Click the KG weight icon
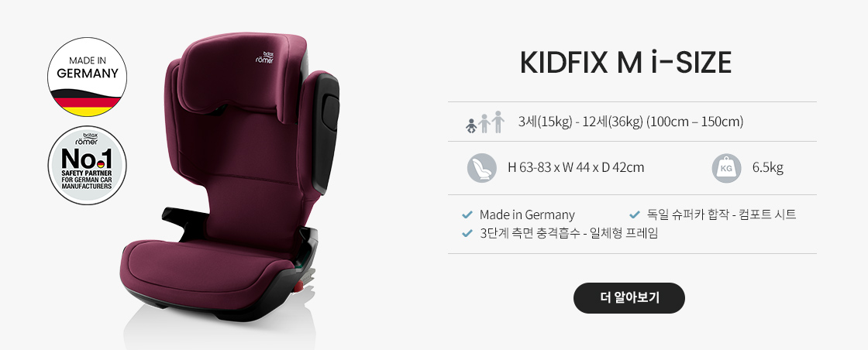868x350 pixels. (727, 168)
